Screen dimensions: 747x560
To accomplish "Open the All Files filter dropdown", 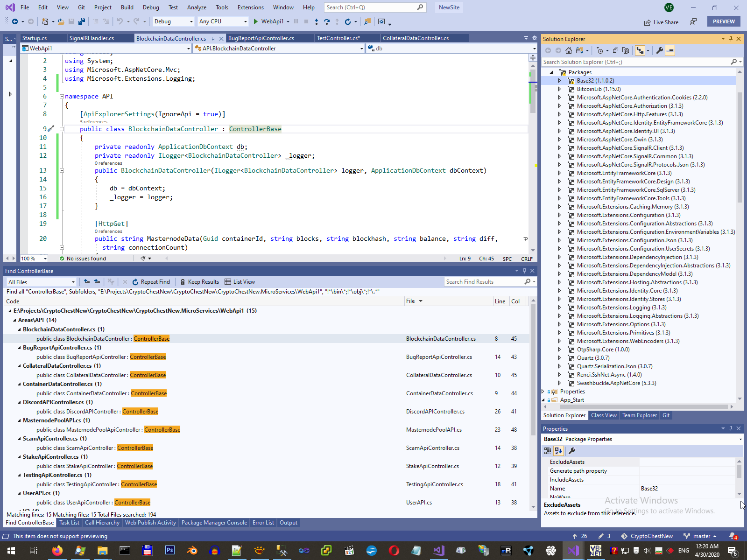I will (41, 282).
